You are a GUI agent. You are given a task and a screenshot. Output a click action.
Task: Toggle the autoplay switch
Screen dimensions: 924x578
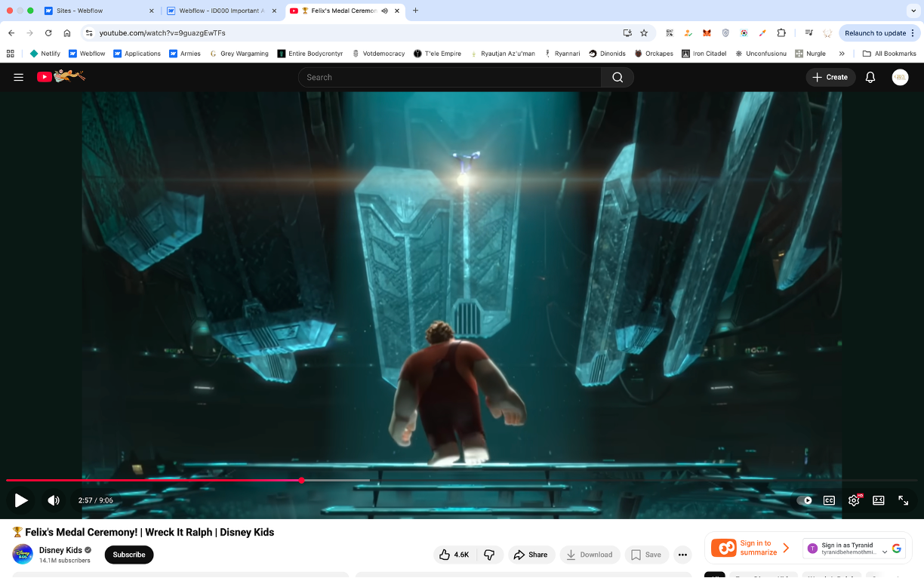tap(805, 500)
